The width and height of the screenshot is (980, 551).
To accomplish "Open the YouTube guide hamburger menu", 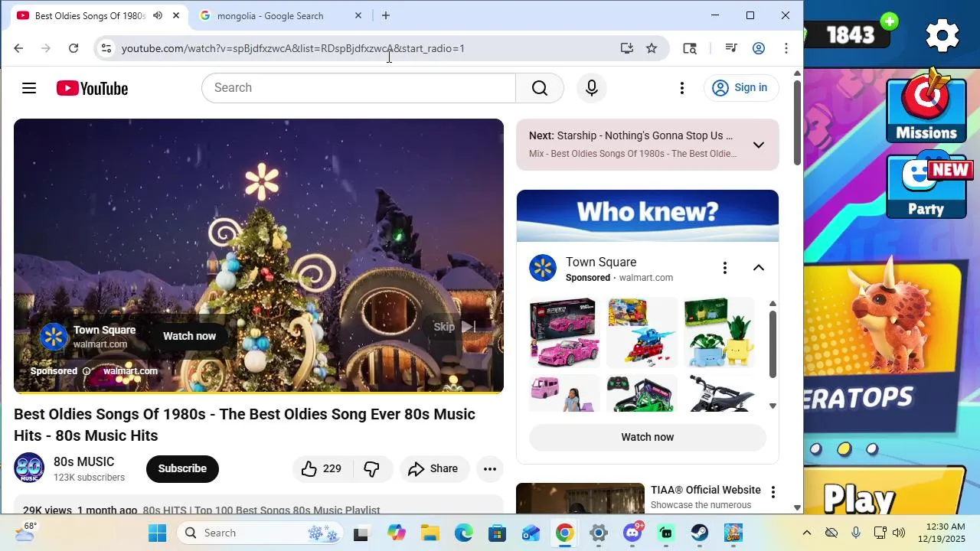I will [29, 88].
